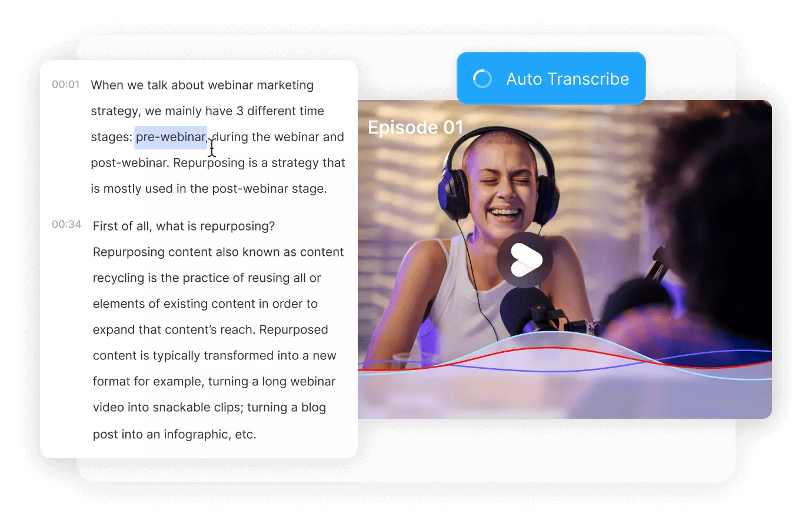
Task: Click the loading spinner icon in Auto Transcribe
Action: pyautogui.click(x=482, y=79)
